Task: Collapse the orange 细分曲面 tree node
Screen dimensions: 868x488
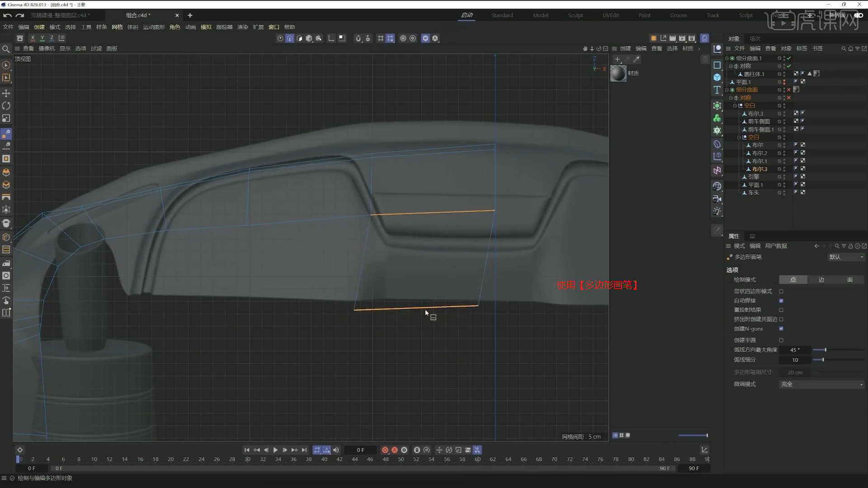Action: tap(727, 90)
